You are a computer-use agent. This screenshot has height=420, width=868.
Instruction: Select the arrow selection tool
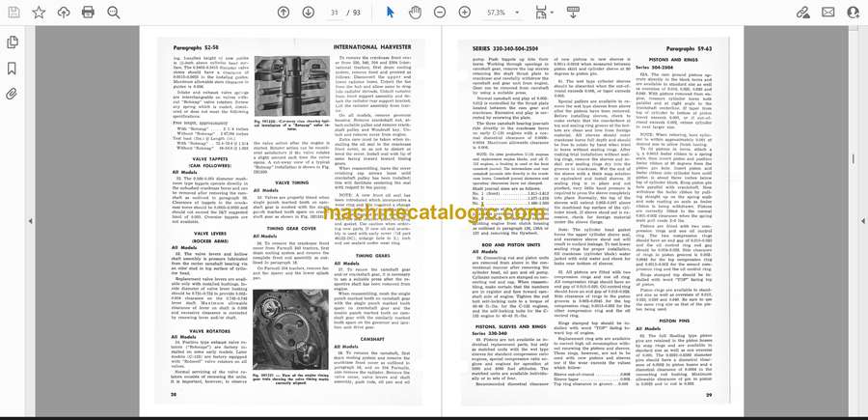tap(391, 13)
